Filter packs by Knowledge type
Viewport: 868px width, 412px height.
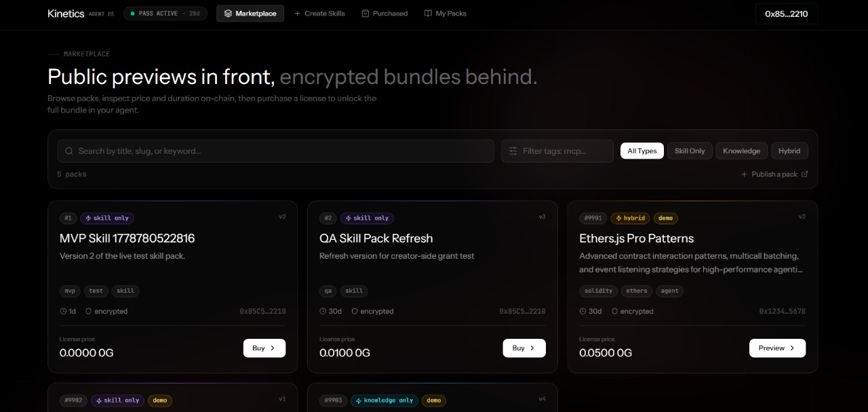pyautogui.click(x=741, y=151)
